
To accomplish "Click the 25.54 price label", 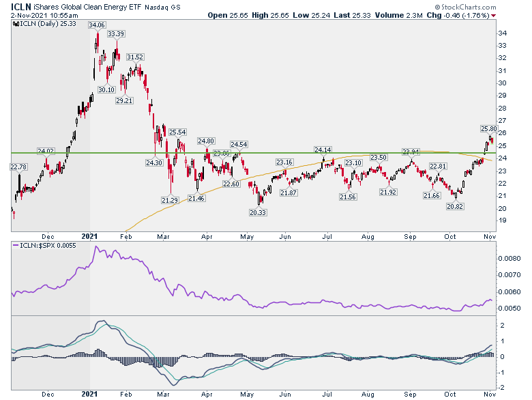I will pos(177,132).
